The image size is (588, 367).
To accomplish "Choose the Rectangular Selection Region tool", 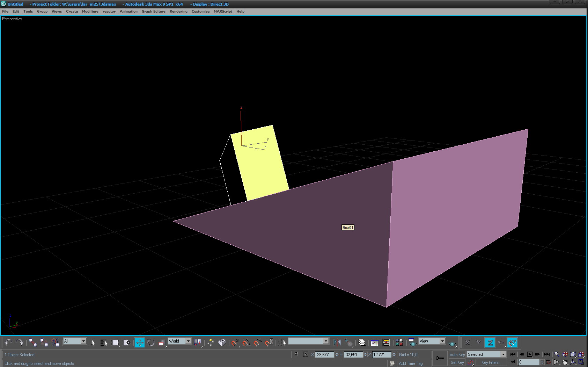I will click(x=115, y=343).
